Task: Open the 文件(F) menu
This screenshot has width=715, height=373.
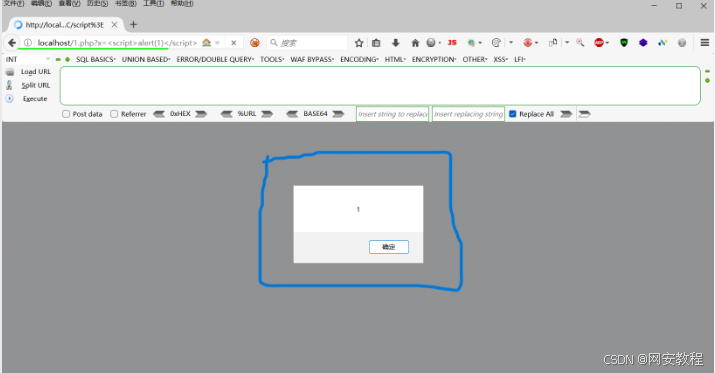Action: click(x=14, y=3)
